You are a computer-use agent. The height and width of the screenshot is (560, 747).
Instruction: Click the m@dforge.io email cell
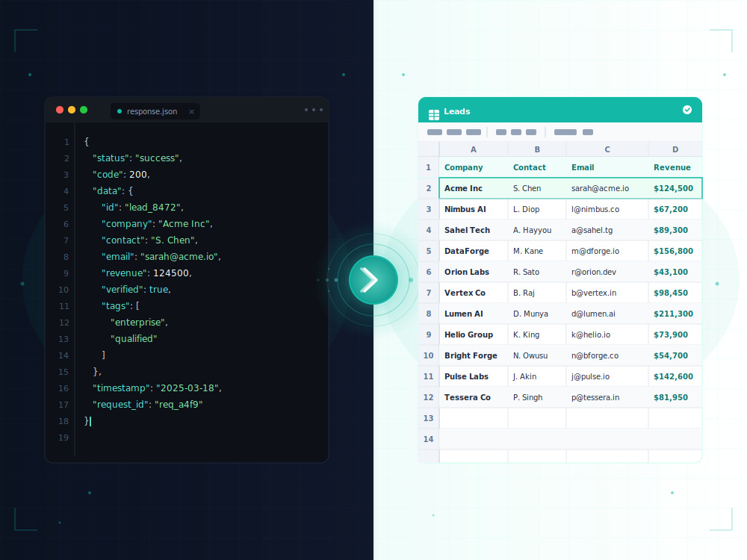607,251
